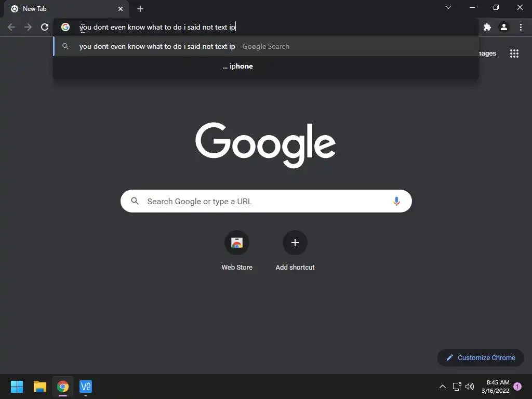Select the New Tab tab
Screen dimensions: 532x399
coord(66,9)
